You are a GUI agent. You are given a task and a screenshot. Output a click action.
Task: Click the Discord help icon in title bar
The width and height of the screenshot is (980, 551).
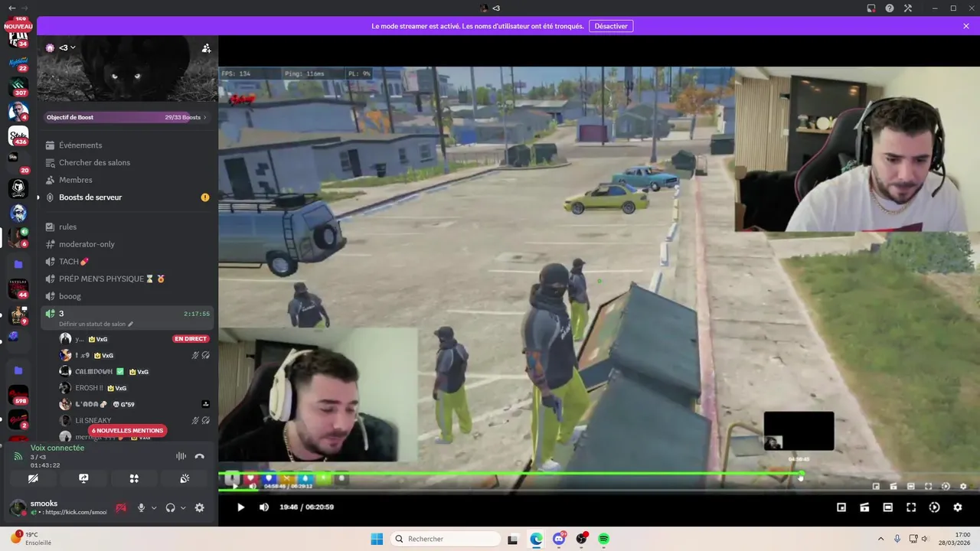(x=890, y=8)
